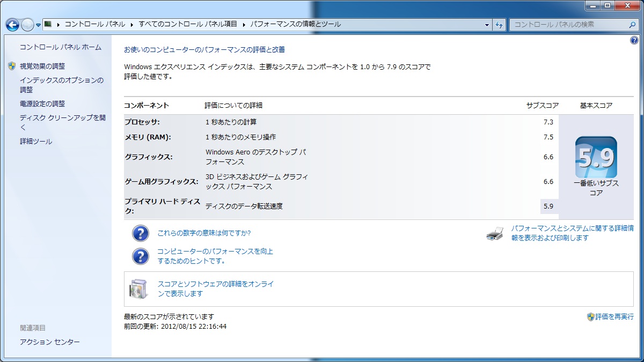Click the help question mark icon
This screenshot has width=644, height=362.
634,41
